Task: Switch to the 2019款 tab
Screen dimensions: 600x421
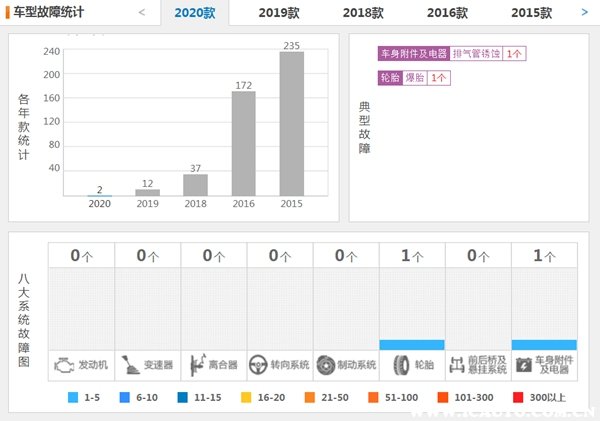Action: (278, 13)
